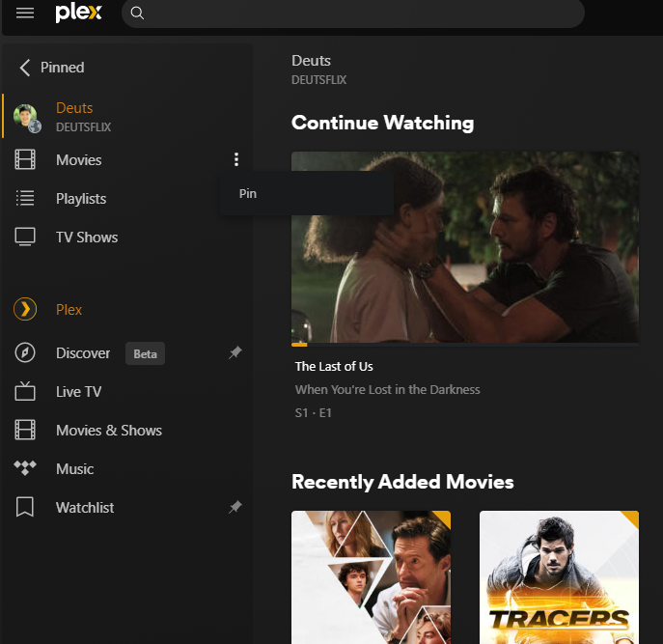Click the DEUTSFLIX subtitle in main pane
Viewport: 663px width, 644px height.
tap(318, 79)
